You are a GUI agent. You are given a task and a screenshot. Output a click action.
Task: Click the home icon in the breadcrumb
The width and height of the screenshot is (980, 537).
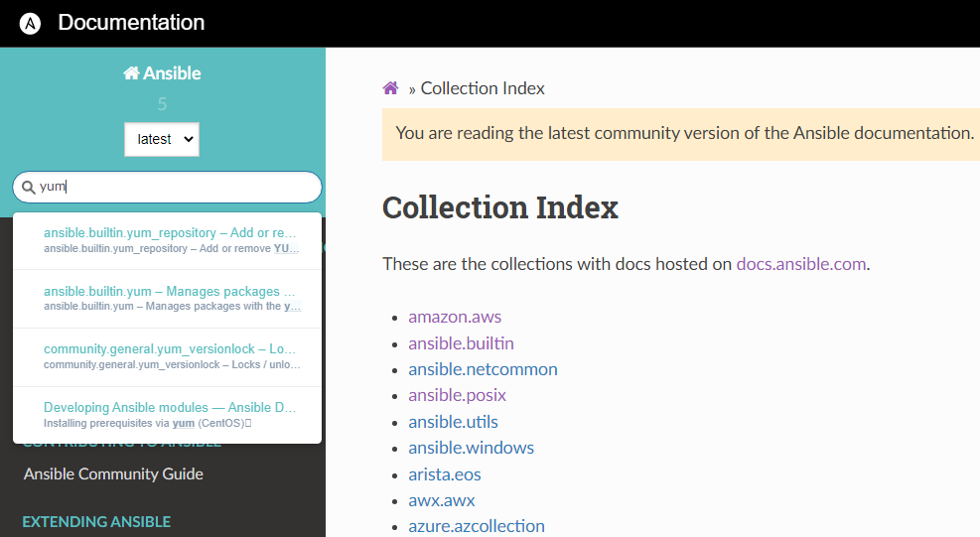coord(391,88)
